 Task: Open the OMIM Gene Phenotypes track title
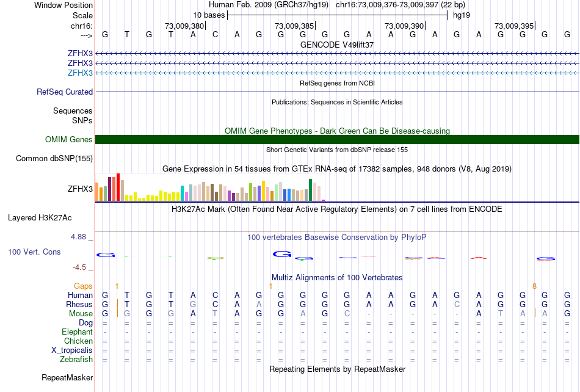pos(337,131)
